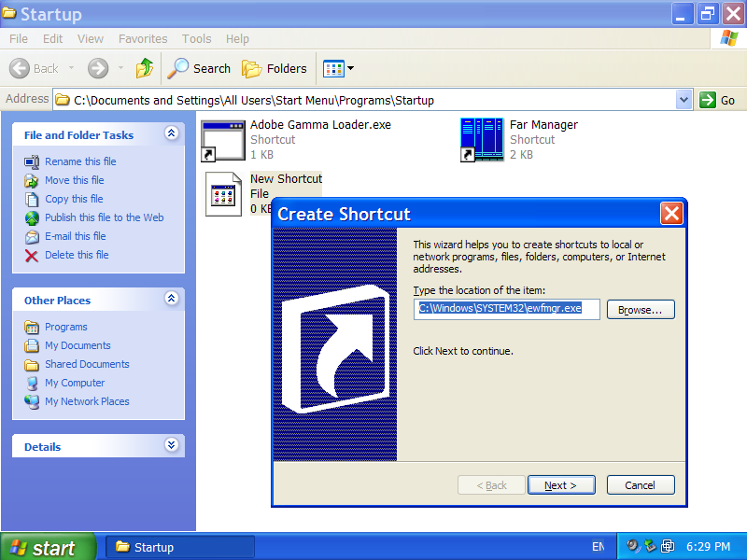Viewport: 747px width, 560px height.
Task: Click the 6:29 PM clock in tray
Action: [x=709, y=547]
